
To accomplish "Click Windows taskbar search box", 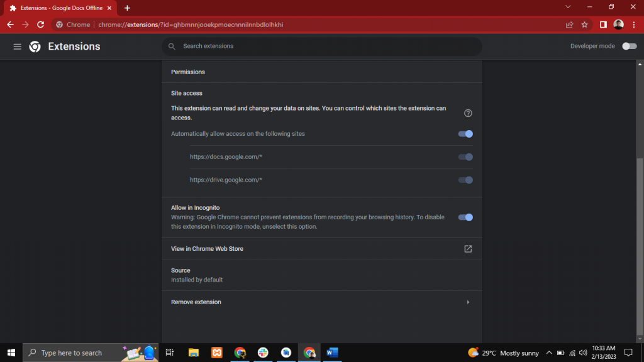I will click(91, 353).
